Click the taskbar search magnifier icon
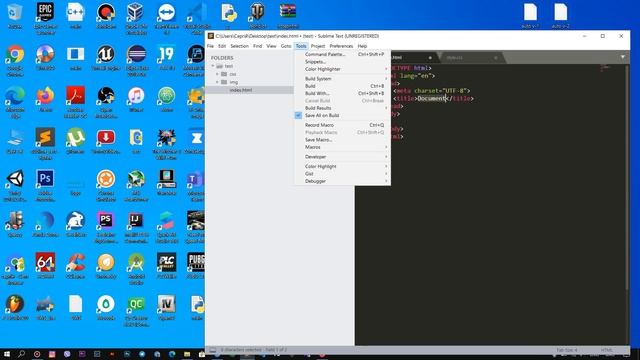The height and width of the screenshot is (360, 640). point(22,354)
